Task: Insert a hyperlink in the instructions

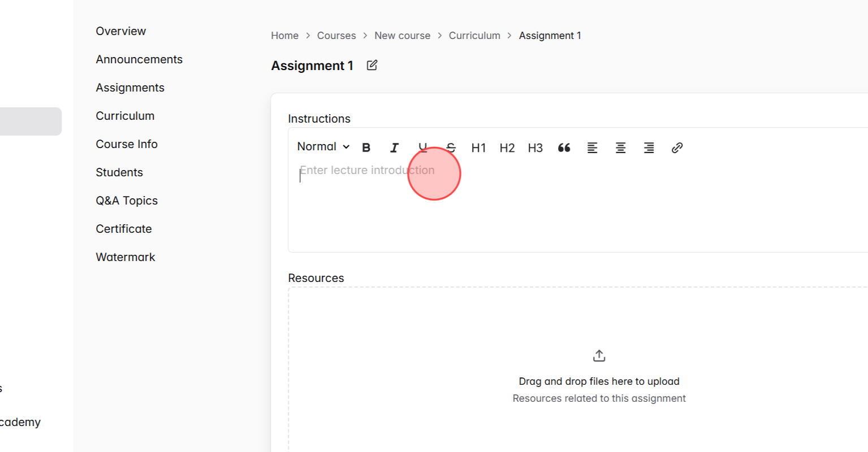Action: pyautogui.click(x=677, y=147)
